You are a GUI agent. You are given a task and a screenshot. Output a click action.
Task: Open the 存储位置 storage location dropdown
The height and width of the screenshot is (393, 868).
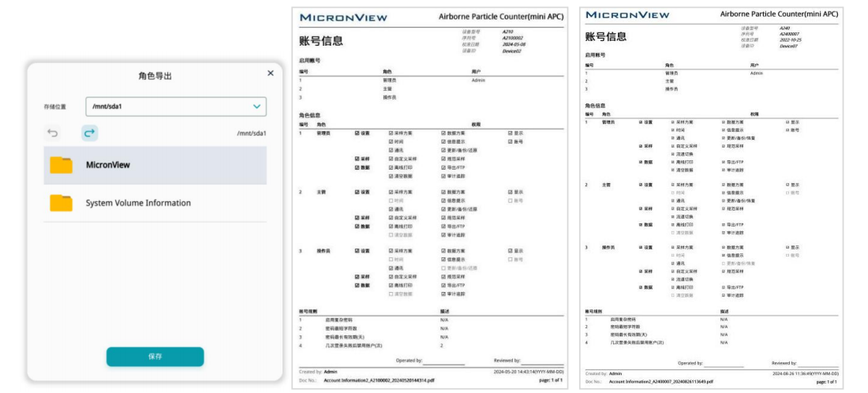tap(175, 107)
